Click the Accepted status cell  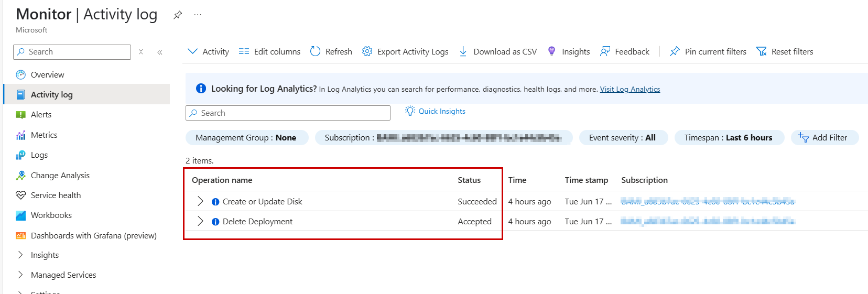(x=474, y=221)
